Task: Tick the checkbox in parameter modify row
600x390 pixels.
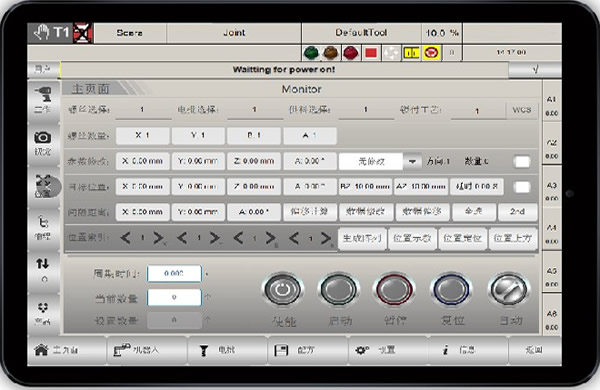Action: tap(522, 162)
